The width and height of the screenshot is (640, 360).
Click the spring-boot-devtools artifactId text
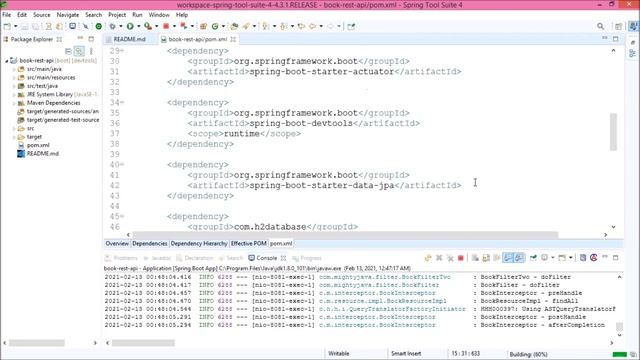[x=301, y=123]
